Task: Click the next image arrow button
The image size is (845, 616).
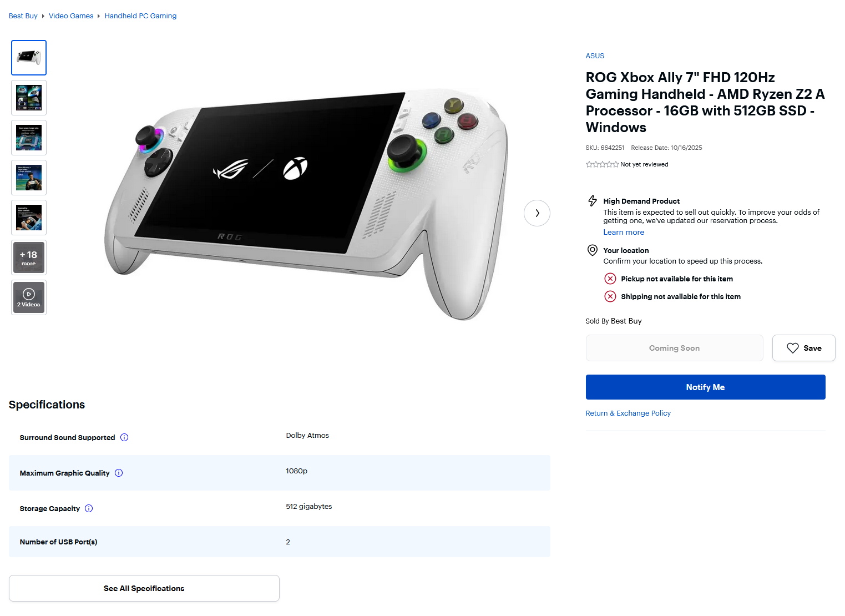Action: pos(537,213)
